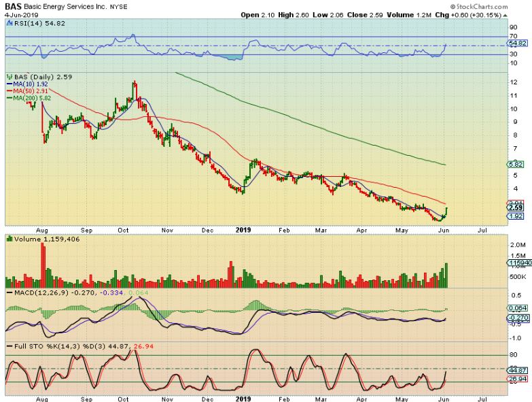The image size is (532, 402).
Task: Select the blue MA(10) legend marker
Action: [x=9, y=84]
